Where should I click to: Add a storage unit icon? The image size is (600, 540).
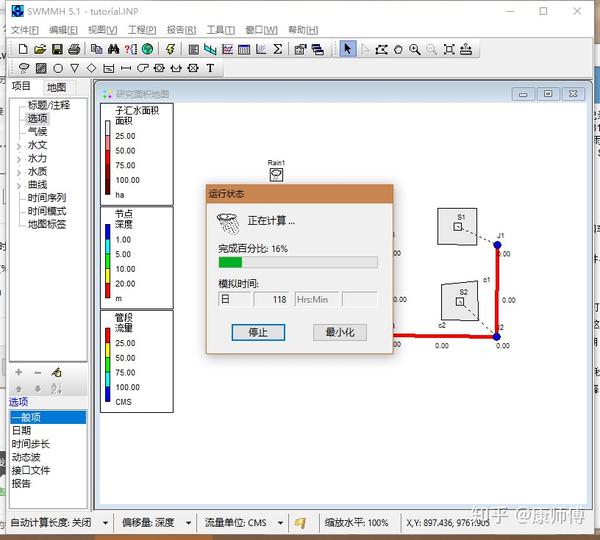pos(109,68)
